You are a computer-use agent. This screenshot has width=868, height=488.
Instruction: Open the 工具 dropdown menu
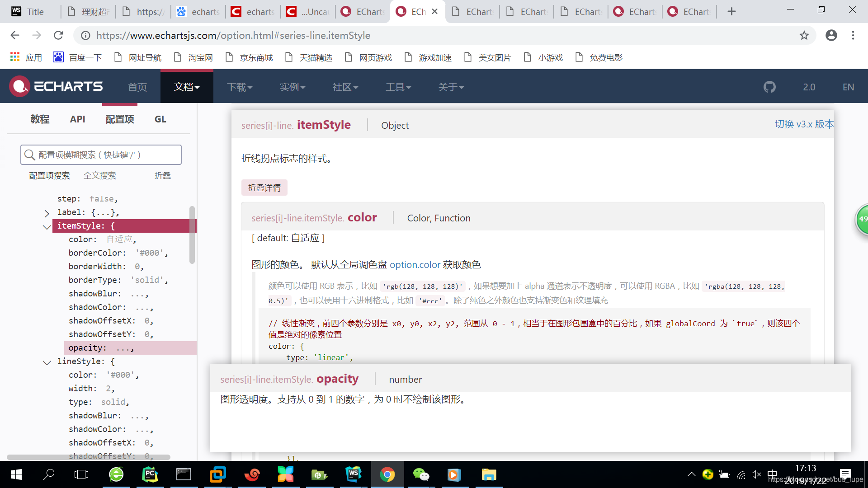point(398,87)
